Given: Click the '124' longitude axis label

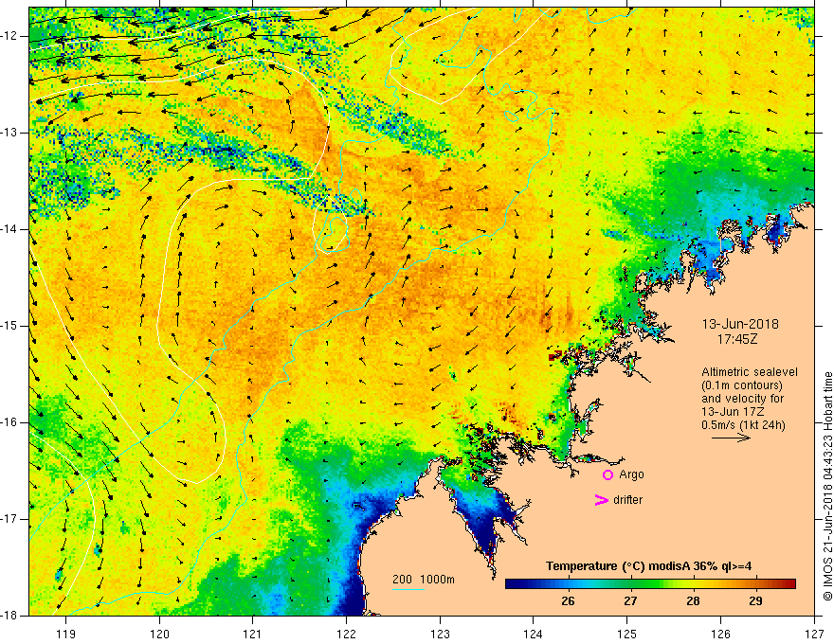Looking at the screenshot, I should 534,634.
